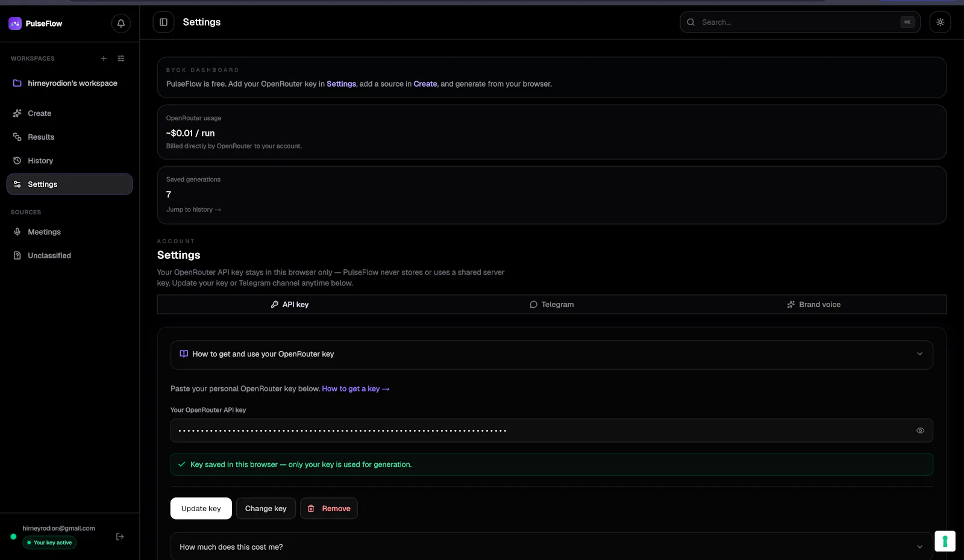Click the green checkmark icon in saved notice
This screenshot has height=560, width=964.
pos(182,464)
